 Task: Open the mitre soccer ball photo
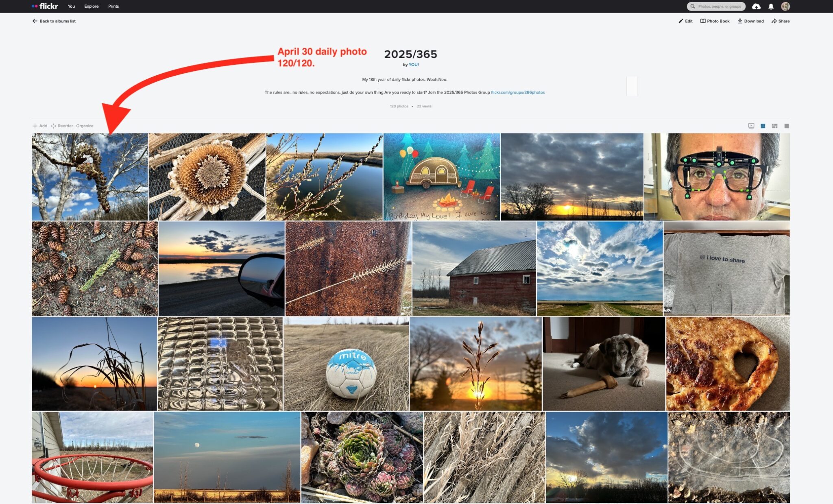click(346, 364)
